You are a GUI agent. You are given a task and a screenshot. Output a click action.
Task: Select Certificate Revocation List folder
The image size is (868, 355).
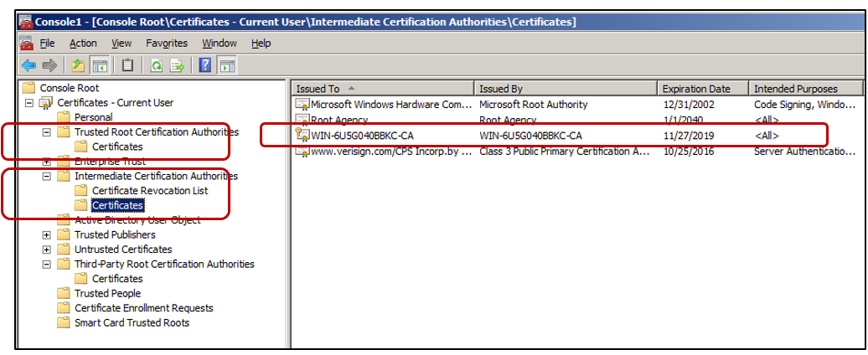click(x=150, y=191)
